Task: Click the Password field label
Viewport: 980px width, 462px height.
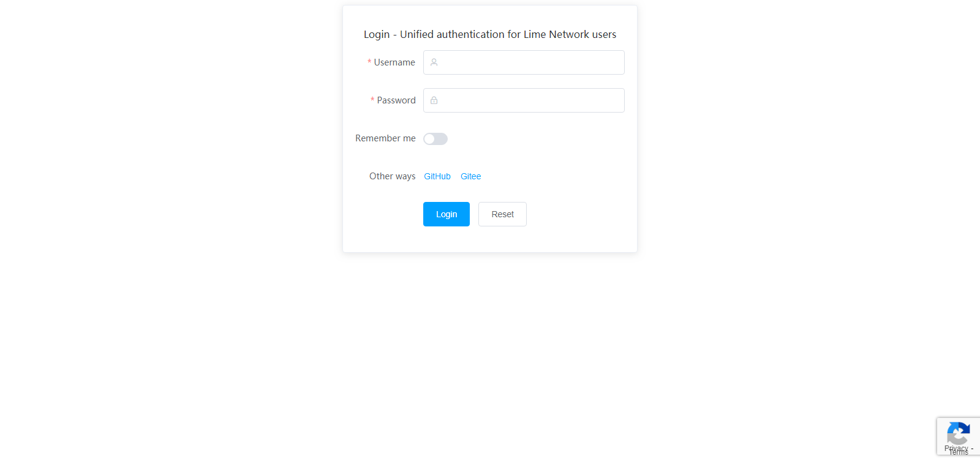Action: point(396,100)
